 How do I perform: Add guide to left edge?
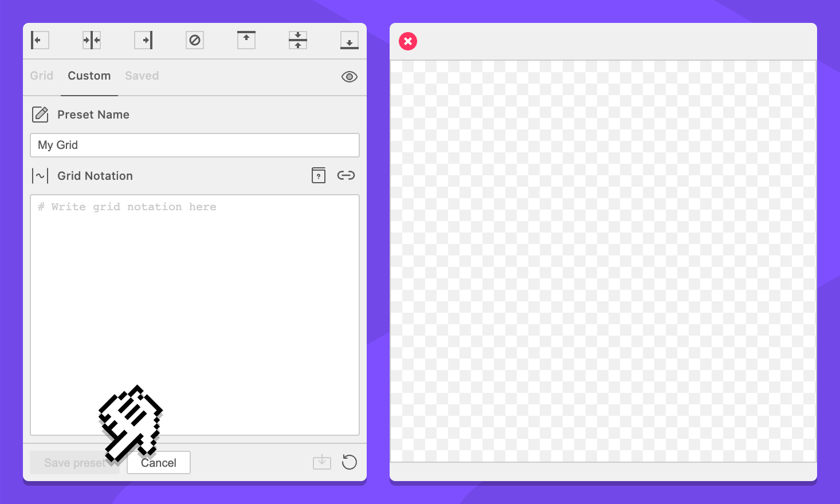[x=40, y=41]
